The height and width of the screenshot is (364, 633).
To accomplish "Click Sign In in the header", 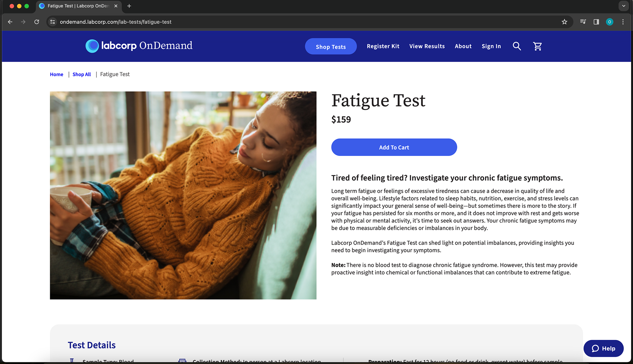I will (491, 46).
